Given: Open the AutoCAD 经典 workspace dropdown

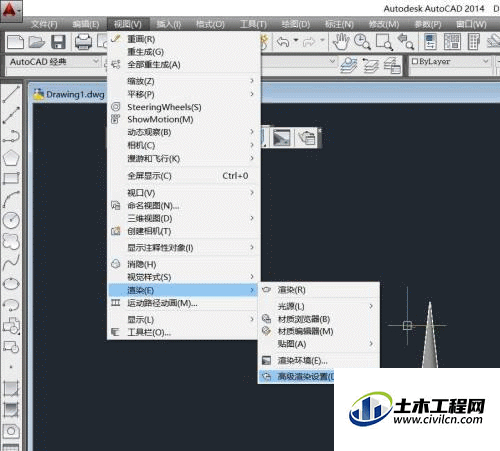Looking at the screenshot, I should [54, 62].
